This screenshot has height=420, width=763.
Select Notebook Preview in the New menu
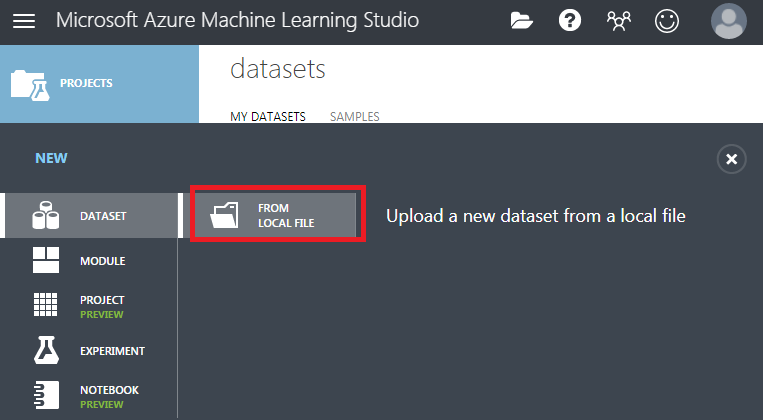tap(89, 395)
